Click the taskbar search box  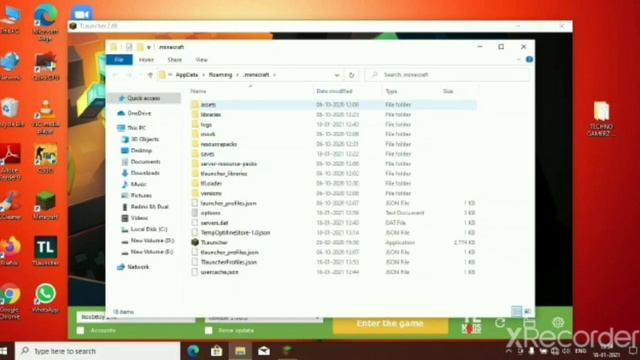[x=98, y=351]
